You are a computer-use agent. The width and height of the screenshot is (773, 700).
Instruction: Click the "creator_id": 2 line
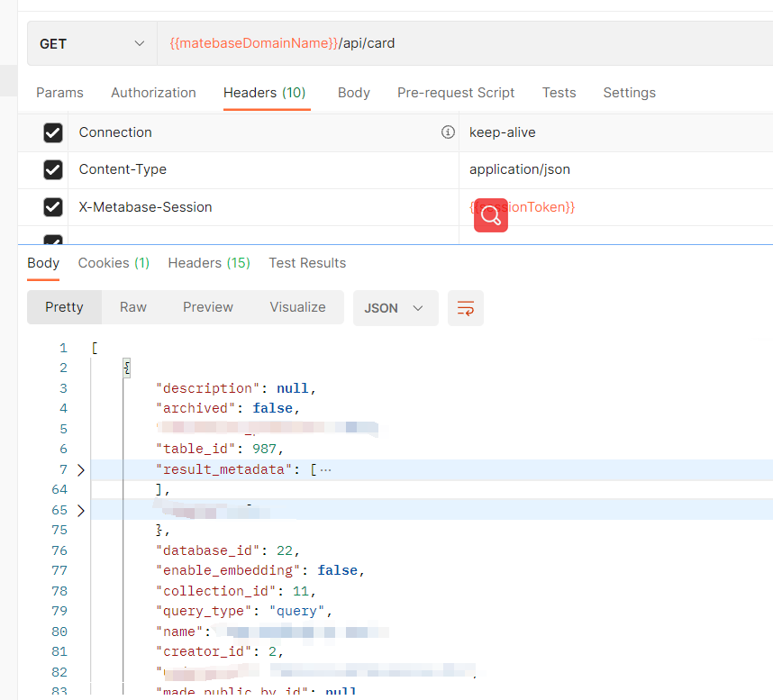[220, 651]
